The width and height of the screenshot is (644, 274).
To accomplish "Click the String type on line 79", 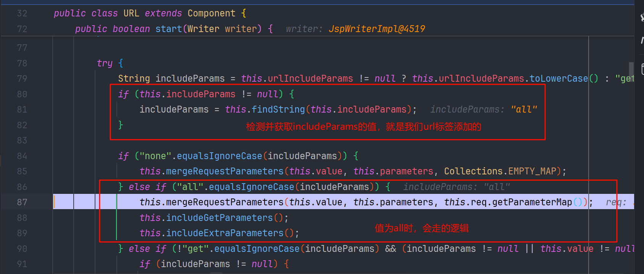I will (134, 79).
